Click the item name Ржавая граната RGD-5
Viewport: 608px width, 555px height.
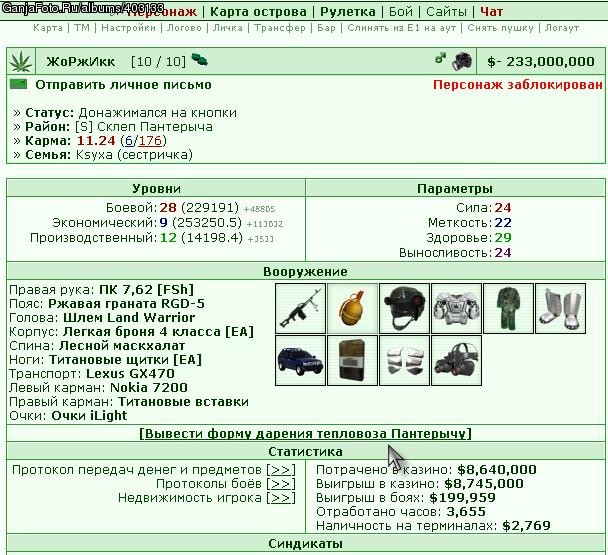pos(126,304)
